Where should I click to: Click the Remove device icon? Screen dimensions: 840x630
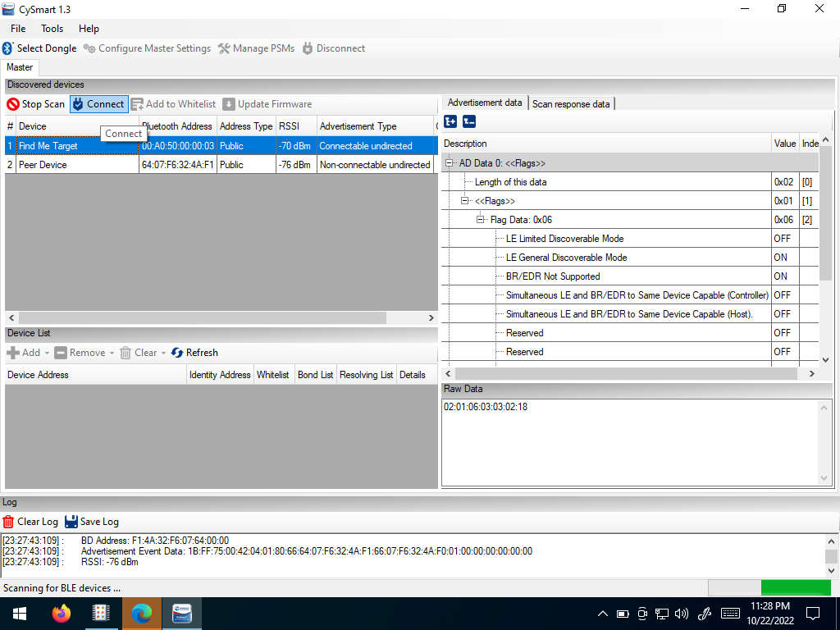(x=61, y=353)
